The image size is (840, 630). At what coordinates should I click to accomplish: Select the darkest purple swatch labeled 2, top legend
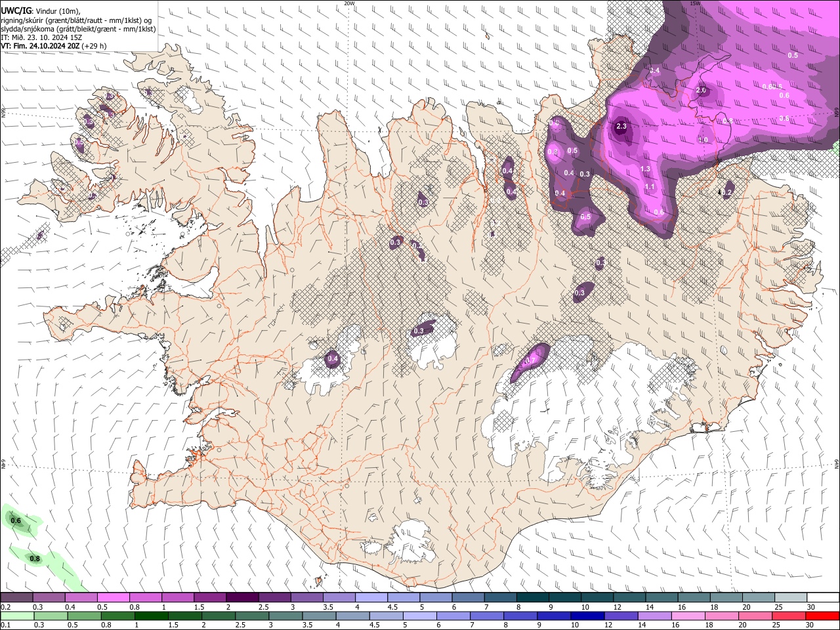pyautogui.click(x=241, y=598)
